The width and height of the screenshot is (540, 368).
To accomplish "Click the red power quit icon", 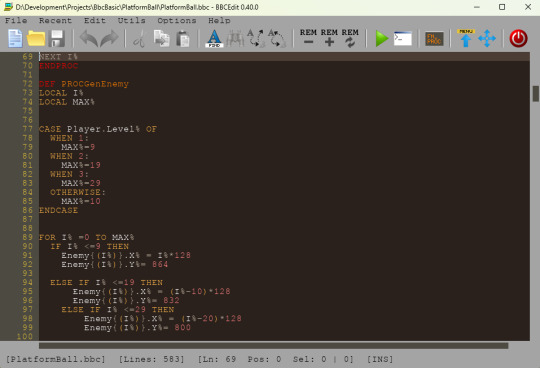I will click(518, 38).
